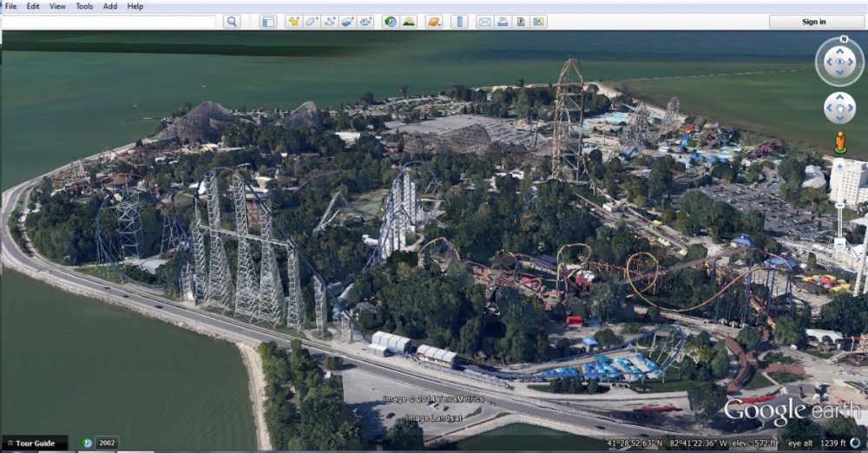This screenshot has height=453, width=868.
Task: Open the View menu
Action: point(57,6)
